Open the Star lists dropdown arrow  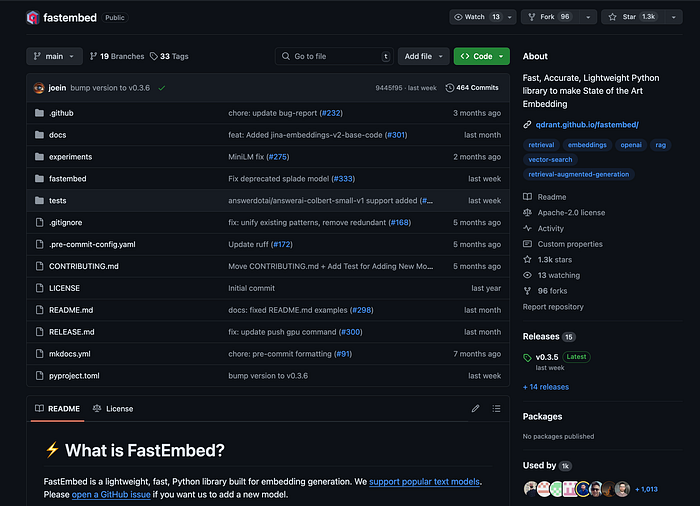[x=673, y=17]
